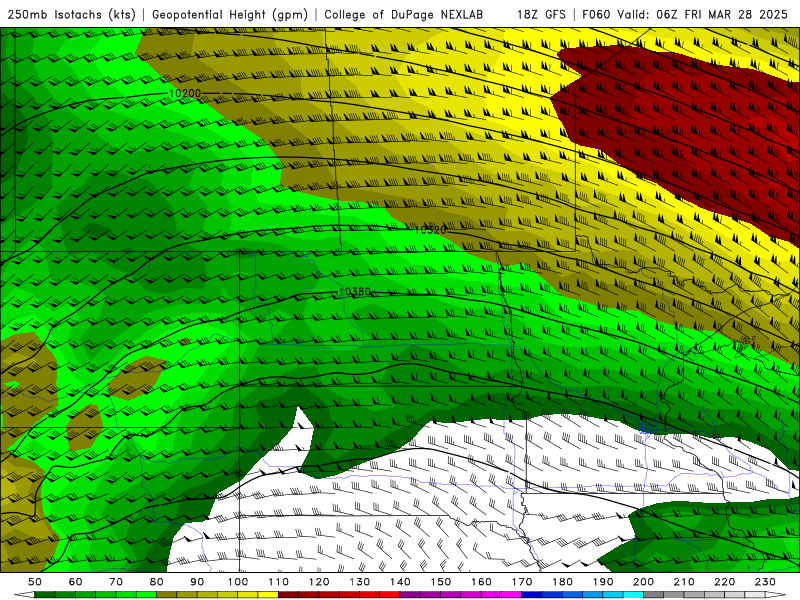Select the 135–140 kt bright red legend swatch
The width and height of the screenshot is (800, 600).
point(390,595)
